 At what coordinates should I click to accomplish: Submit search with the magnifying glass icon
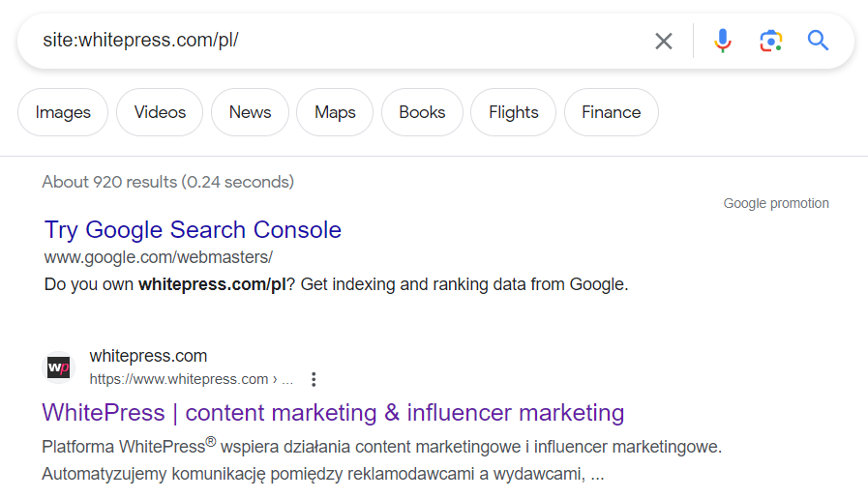point(818,41)
